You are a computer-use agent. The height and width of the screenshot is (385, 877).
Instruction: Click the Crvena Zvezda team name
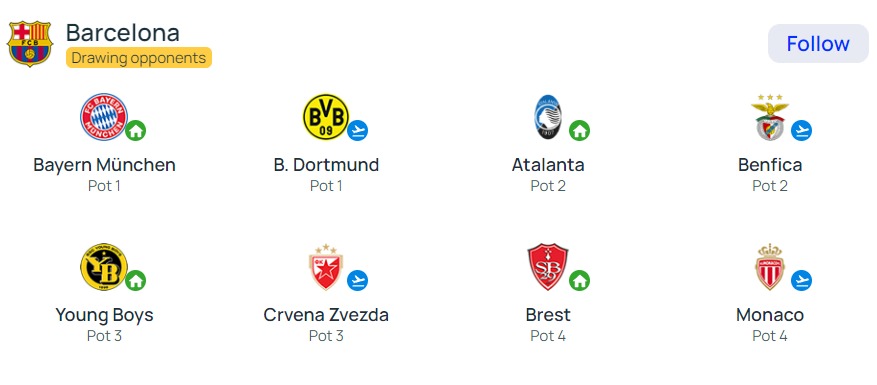(x=326, y=315)
